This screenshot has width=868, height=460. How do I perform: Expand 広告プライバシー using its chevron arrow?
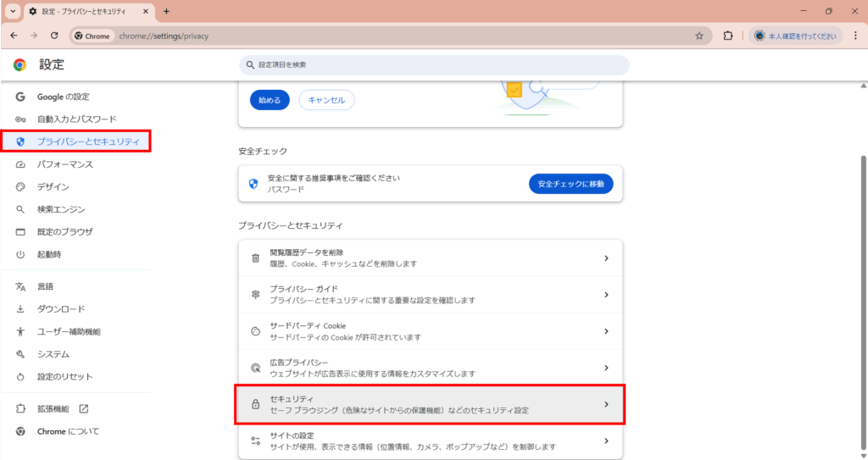tap(605, 368)
